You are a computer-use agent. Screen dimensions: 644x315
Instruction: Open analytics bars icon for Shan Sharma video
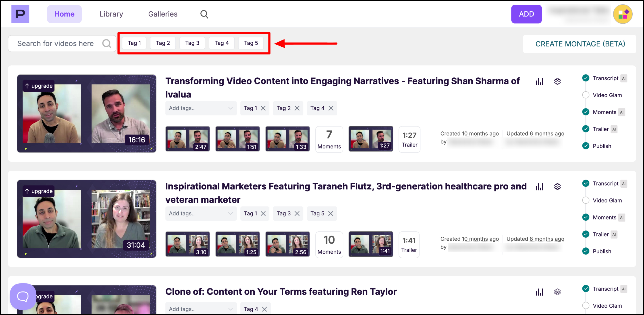coord(539,81)
